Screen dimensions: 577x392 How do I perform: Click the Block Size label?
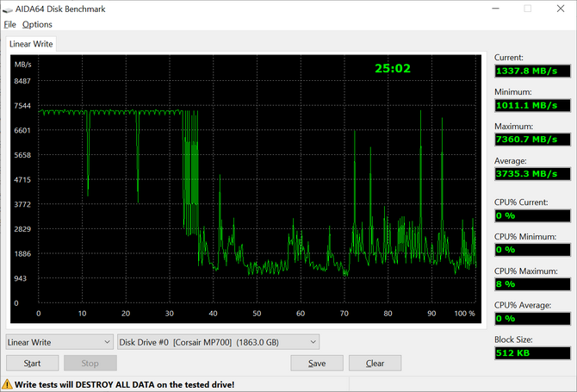click(513, 339)
